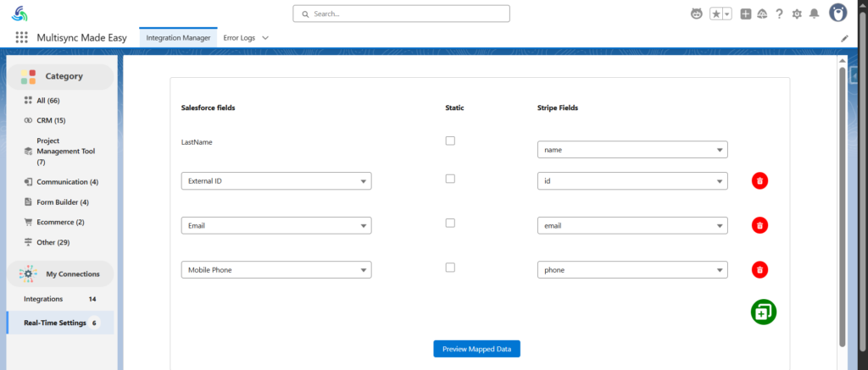Enable Static checkbox for Email row
Screen dimensions: 868x370
pyautogui.click(x=450, y=223)
